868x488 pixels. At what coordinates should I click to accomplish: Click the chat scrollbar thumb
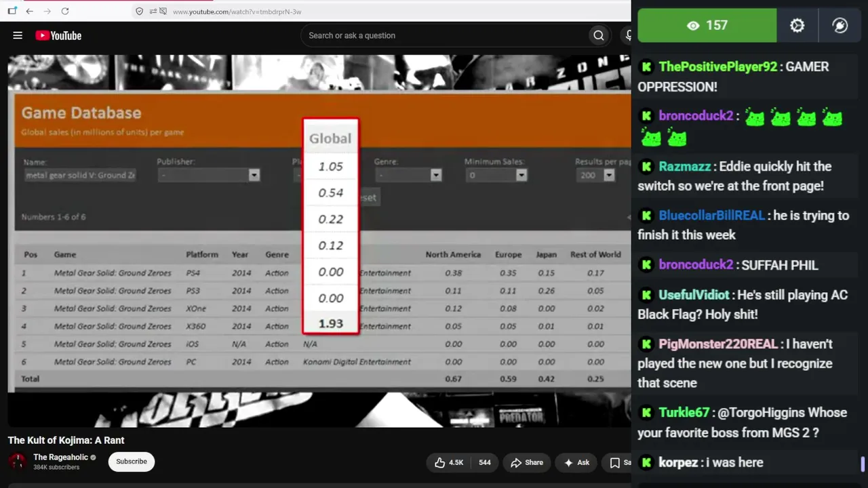pos(863,464)
